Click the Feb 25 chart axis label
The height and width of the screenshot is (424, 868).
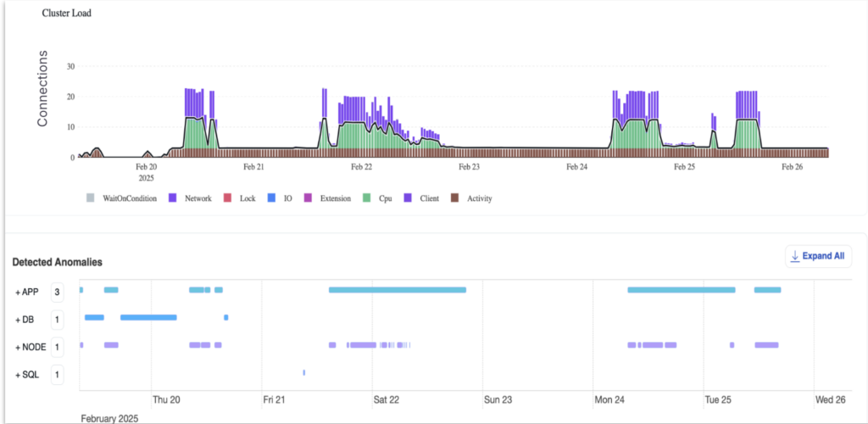(x=684, y=166)
